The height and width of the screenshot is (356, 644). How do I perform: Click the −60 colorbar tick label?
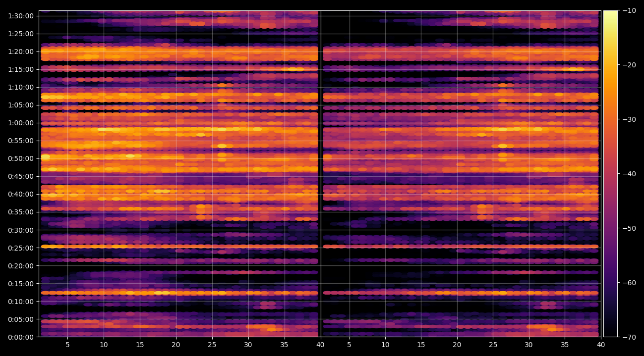pyautogui.click(x=629, y=283)
